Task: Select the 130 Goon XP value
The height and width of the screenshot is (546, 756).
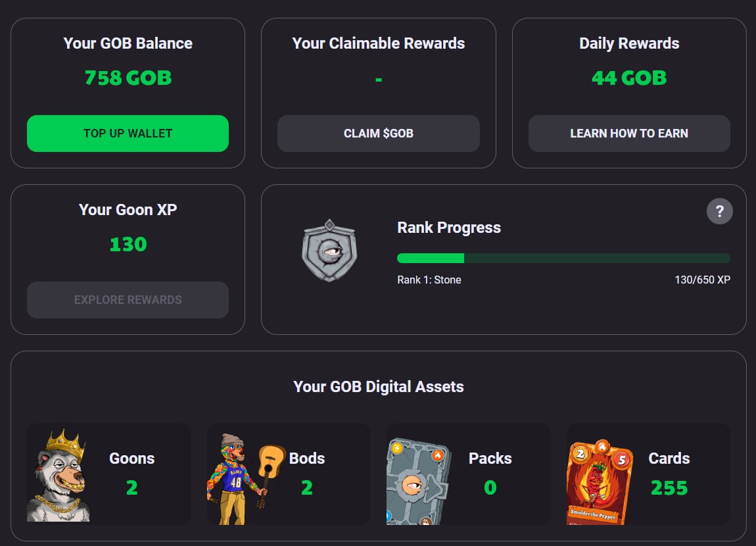Action: pos(128,245)
